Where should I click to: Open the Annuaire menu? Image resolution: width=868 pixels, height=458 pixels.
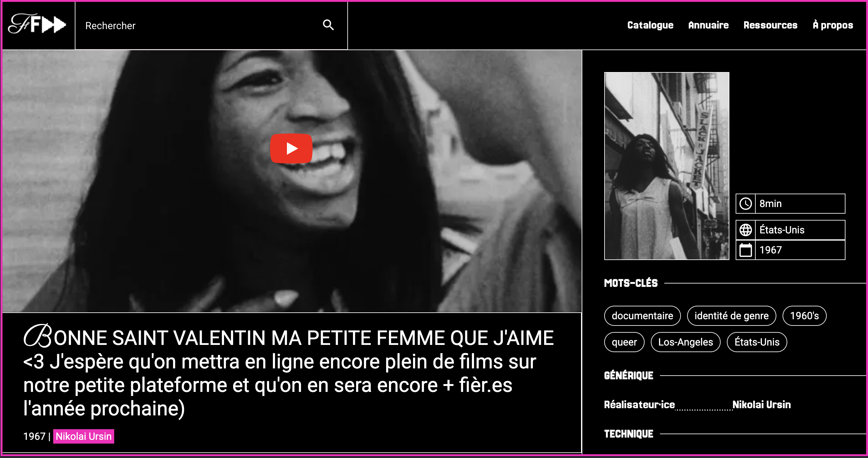point(708,25)
